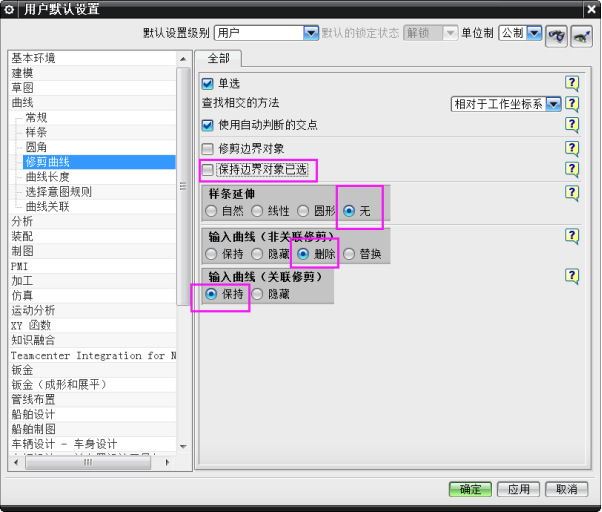Select 保持 under 关联修剪

211,294
